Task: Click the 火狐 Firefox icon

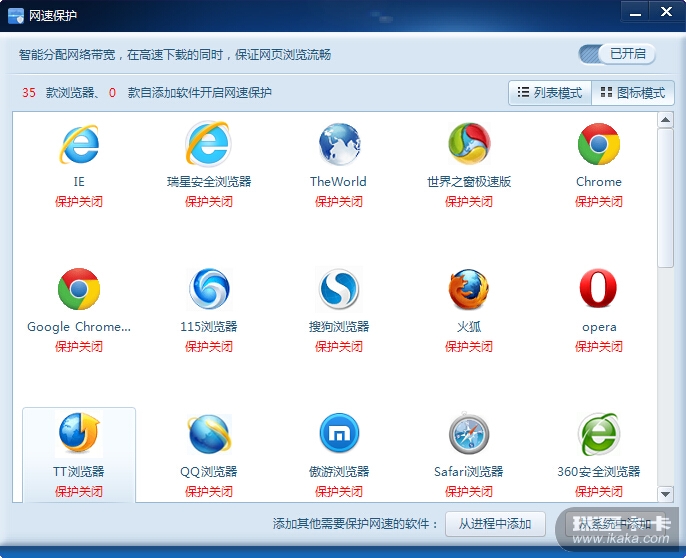Action: 469,289
